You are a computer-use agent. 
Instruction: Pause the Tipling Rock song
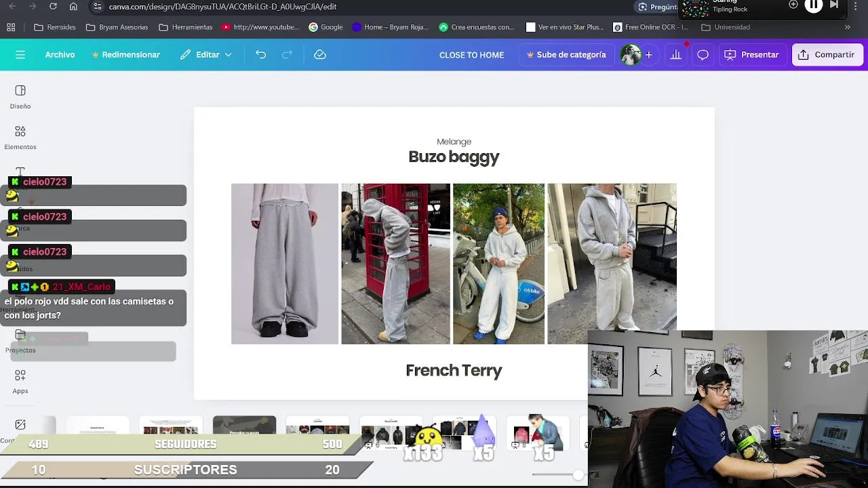point(813,5)
